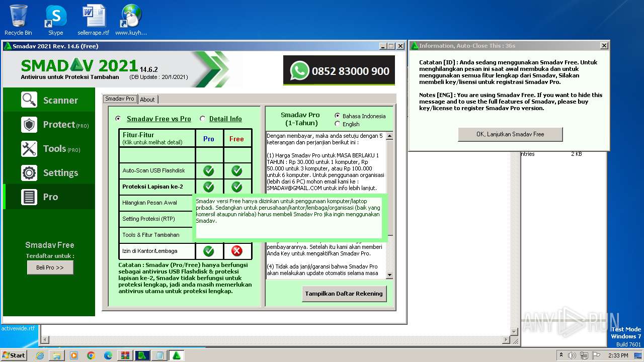Viewport: 644px width, 362px height.
Task: Click scroll-right arrow in background window
Action: [506, 340]
